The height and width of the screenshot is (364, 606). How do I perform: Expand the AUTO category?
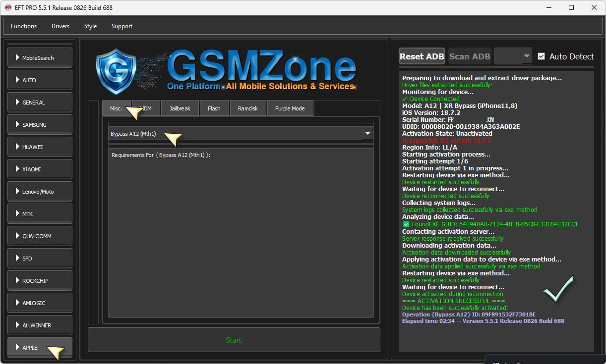point(40,80)
